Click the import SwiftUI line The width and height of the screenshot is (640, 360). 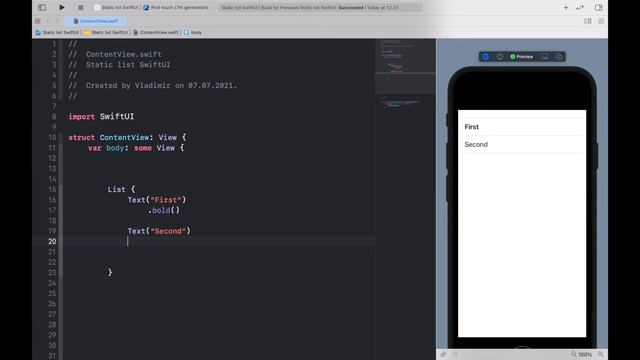tap(101, 116)
